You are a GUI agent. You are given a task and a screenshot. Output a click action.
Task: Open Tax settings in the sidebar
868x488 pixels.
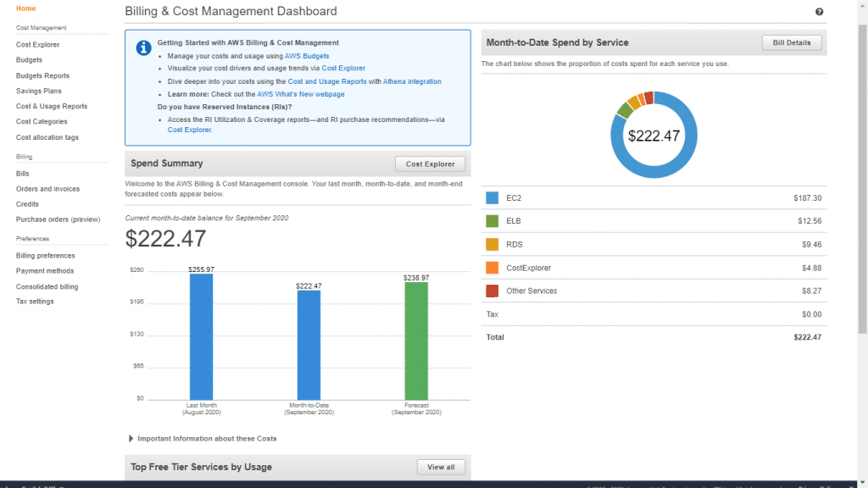click(x=35, y=302)
